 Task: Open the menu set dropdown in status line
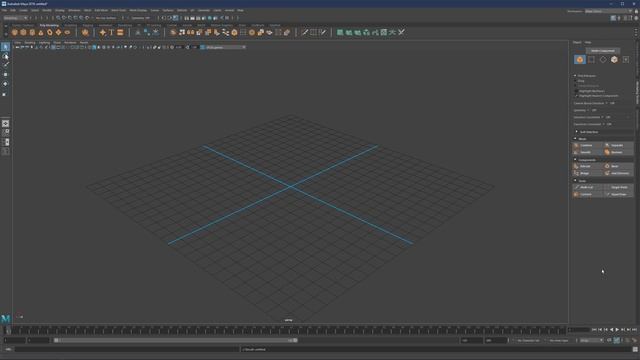click(15, 18)
